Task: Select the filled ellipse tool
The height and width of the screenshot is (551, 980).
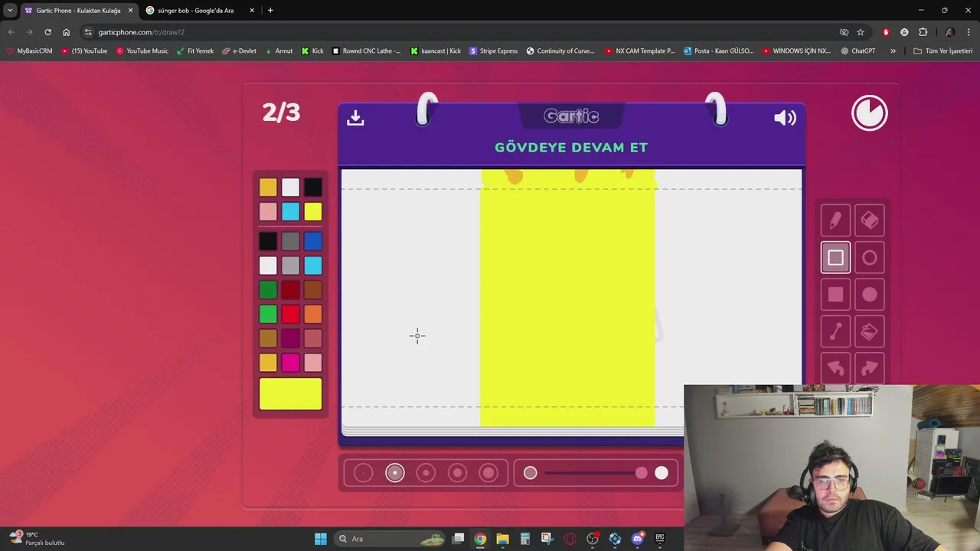Action: click(x=870, y=295)
